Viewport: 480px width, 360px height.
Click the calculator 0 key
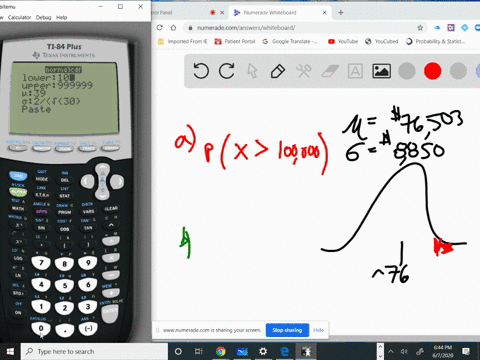(x=41, y=328)
